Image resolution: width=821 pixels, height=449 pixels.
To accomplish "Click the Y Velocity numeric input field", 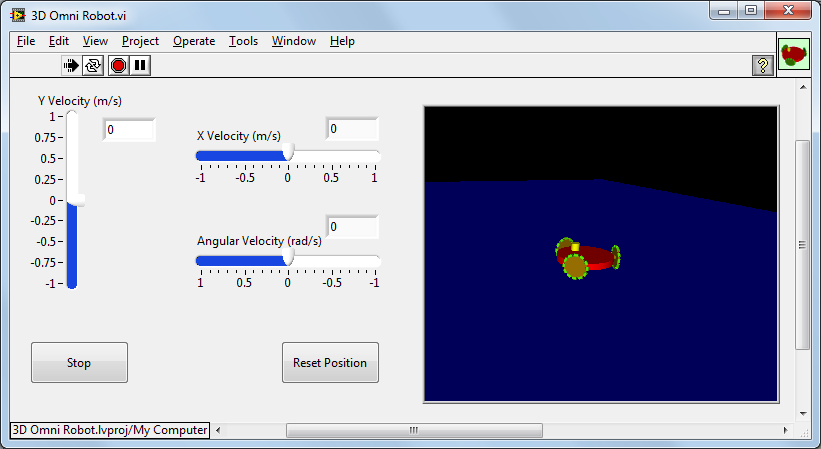I will click(x=129, y=130).
